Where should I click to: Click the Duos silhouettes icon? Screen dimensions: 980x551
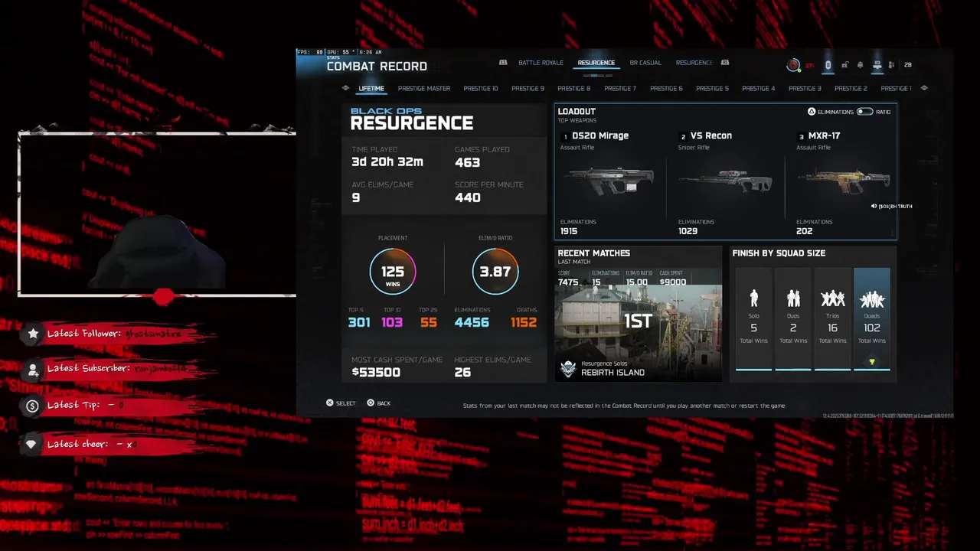(x=793, y=298)
